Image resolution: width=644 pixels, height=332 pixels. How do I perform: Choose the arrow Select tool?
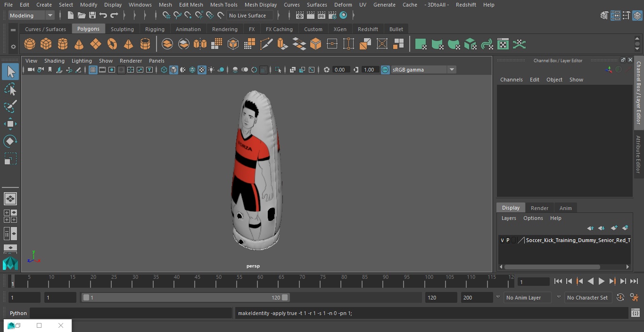tap(10, 72)
